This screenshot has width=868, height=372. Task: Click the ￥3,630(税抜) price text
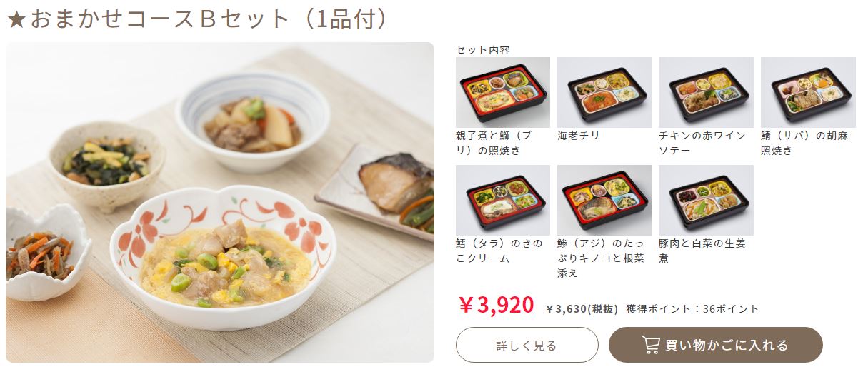tap(582, 308)
